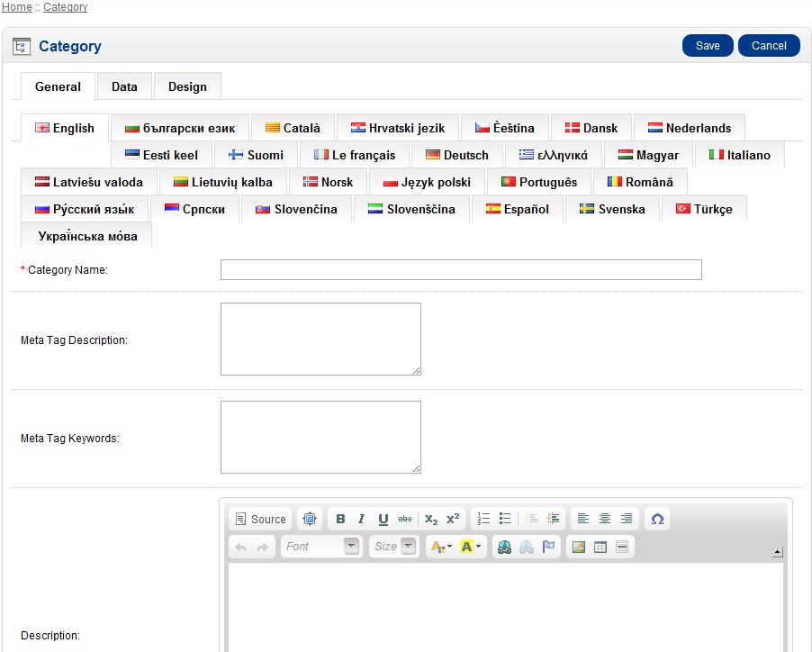812x652 pixels.
Task: Select the Українська мова language tab
Action: pyautogui.click(x=86, y=236)
